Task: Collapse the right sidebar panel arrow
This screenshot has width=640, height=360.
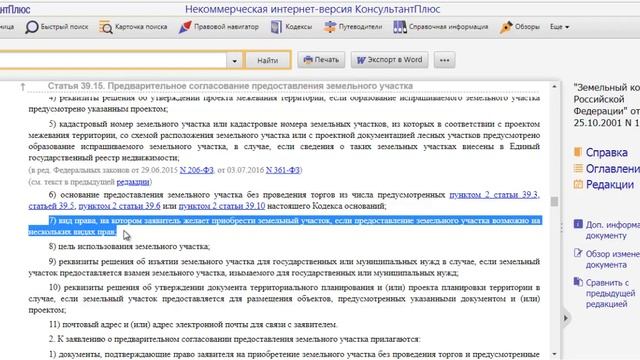Action: [565, 318]
